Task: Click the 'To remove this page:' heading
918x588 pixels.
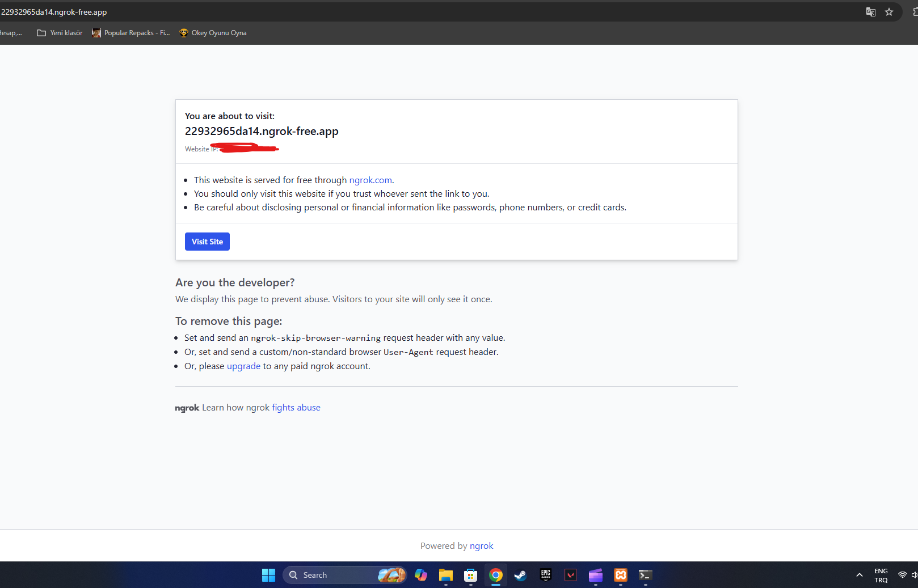Action: [x=229, y=321]
